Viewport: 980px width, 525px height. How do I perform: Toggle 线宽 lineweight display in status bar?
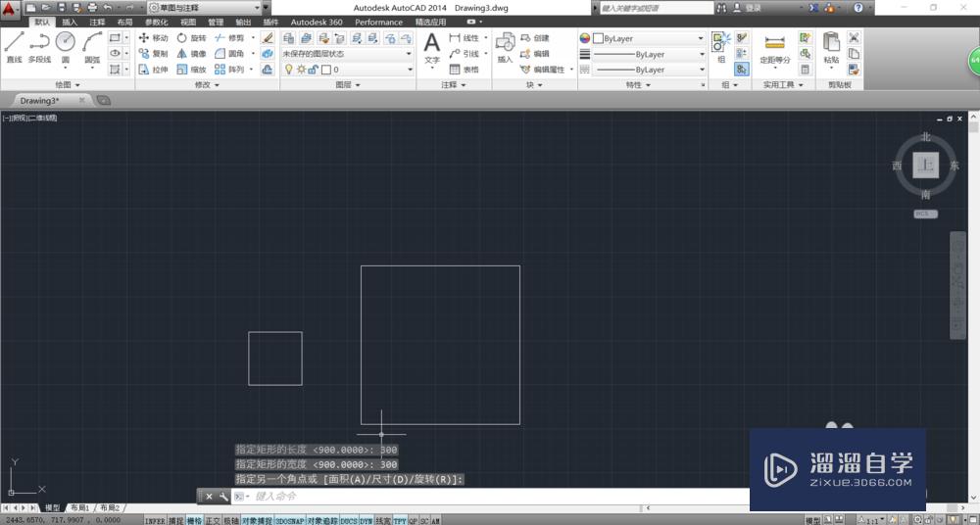click(x=383, y=521)
